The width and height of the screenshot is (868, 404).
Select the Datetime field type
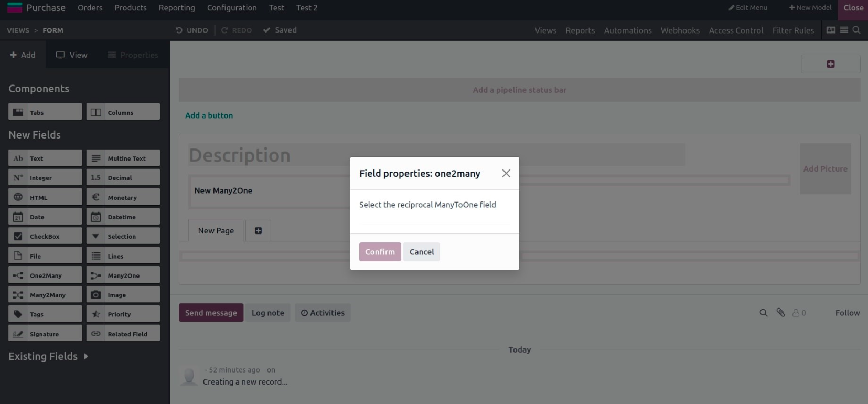coord(123,217)
